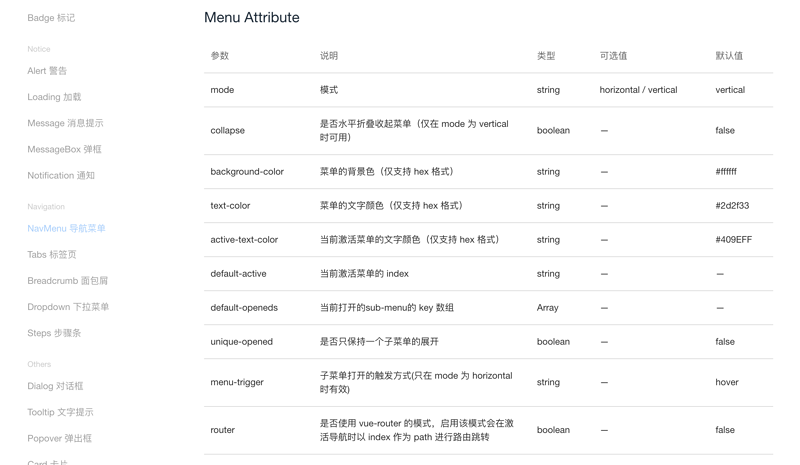This screenshot has width=800, height=465.
Task: Click the router row false default value
Action: tap(724, 430)
